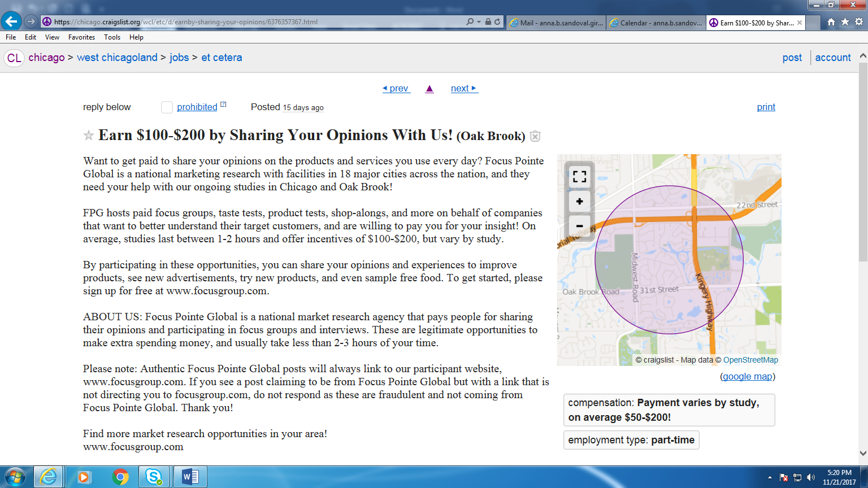Open the browser Tools gear icon
The height and width of the screenshot is (488, 868).
click(859, 22)
